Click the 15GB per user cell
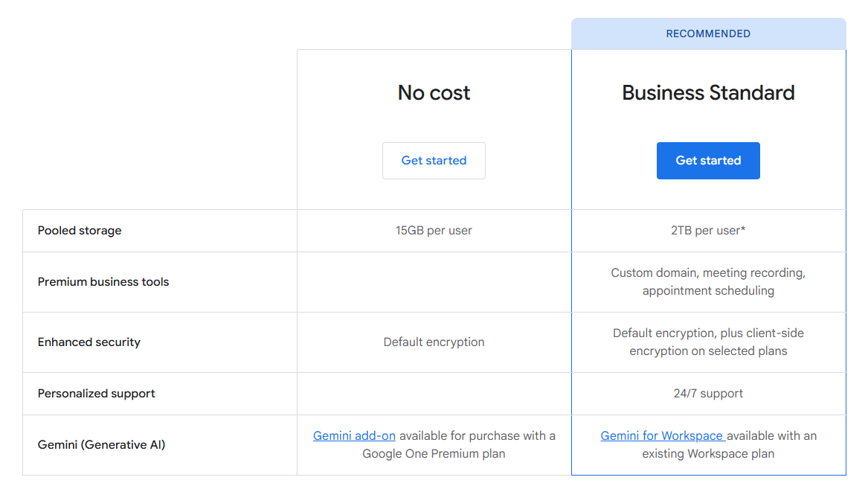Screen dimensions: 868x483 (x=434, y=231)
